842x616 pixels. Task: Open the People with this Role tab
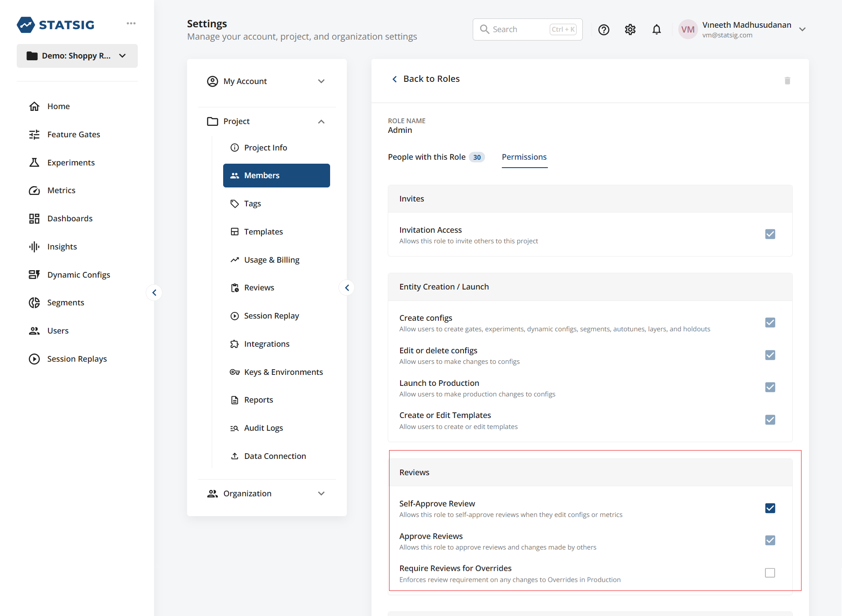[x=426, y=157]
